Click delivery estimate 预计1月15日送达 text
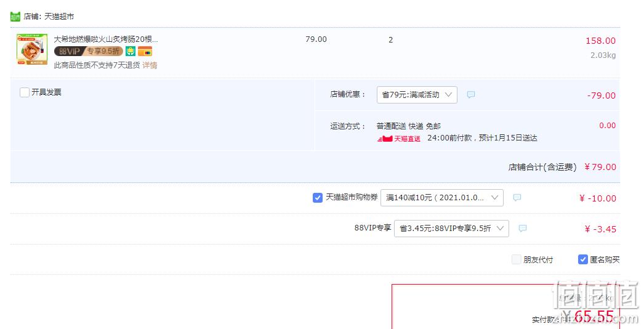The height and width of the screenshot is (329, 644). click(x=508, y=138)
